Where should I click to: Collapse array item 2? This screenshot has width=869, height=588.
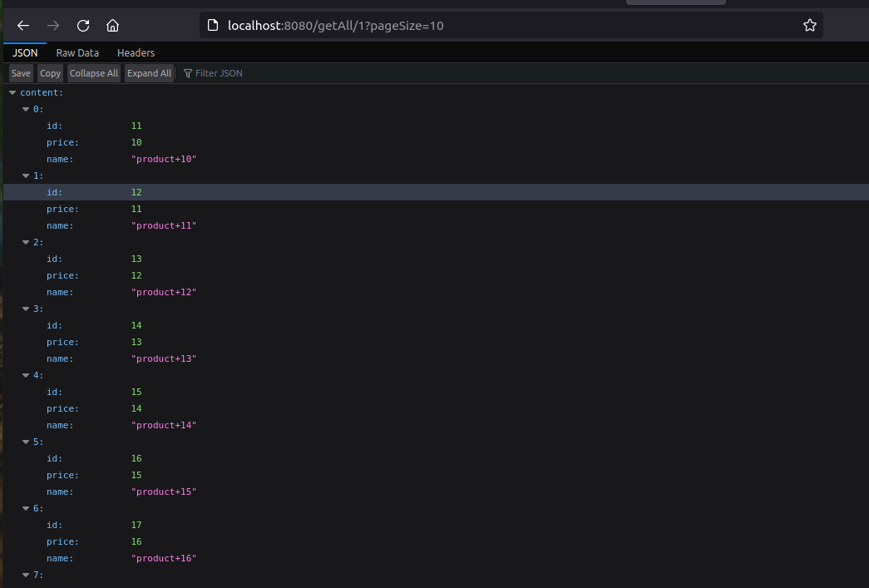click(x=26, y=242)
